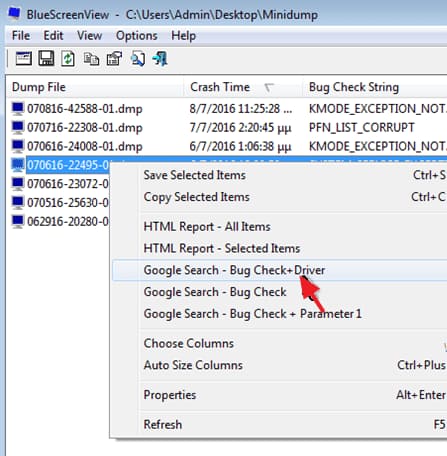Open the Help menu
This screenshot has width=447, height=456.
[183, 35]
